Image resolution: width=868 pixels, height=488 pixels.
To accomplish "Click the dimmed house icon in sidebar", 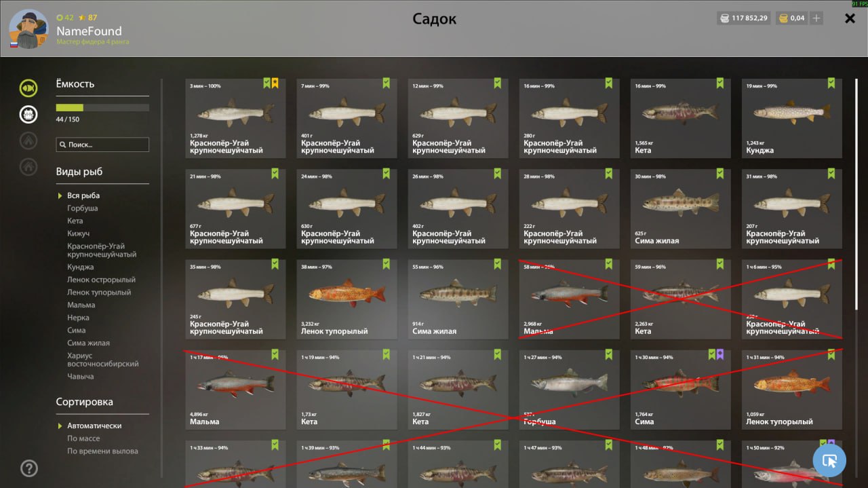I will 28,166.
